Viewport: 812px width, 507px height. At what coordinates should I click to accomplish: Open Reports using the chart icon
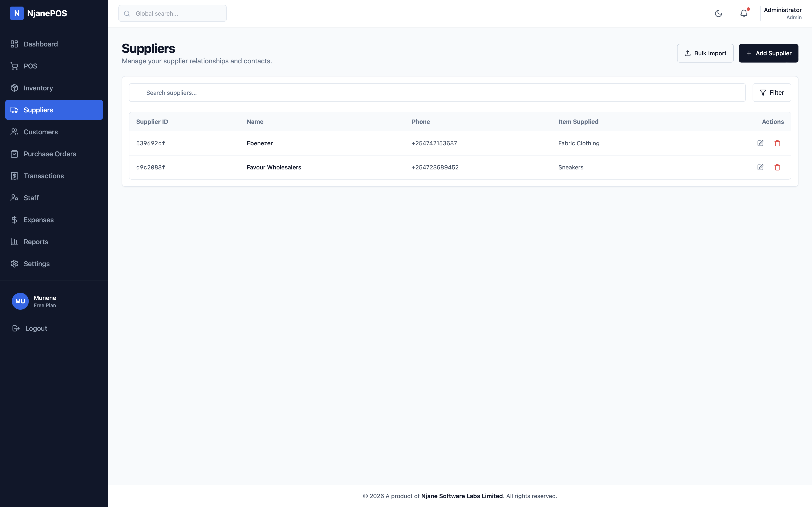point(14,241)
